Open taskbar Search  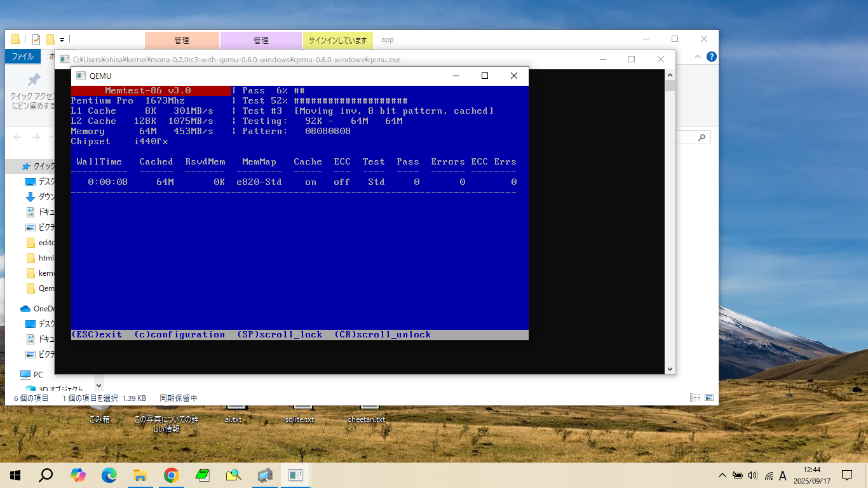click(x=46, y=475)
